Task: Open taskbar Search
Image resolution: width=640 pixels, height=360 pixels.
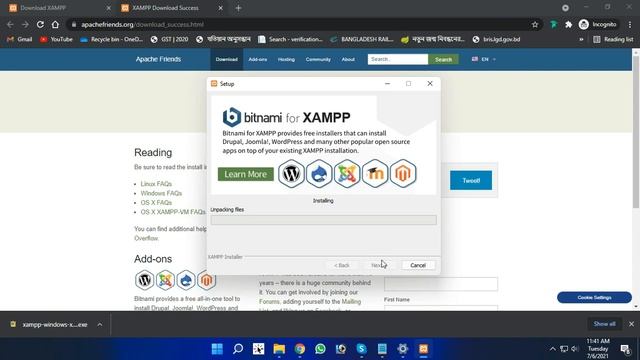Action: [238, 349]
